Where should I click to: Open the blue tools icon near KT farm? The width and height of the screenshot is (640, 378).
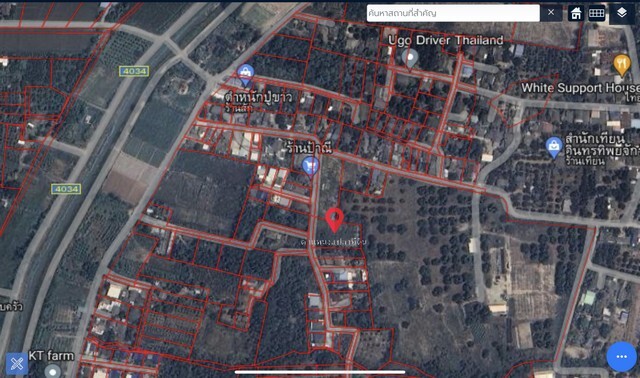click(x=17, y=363)
